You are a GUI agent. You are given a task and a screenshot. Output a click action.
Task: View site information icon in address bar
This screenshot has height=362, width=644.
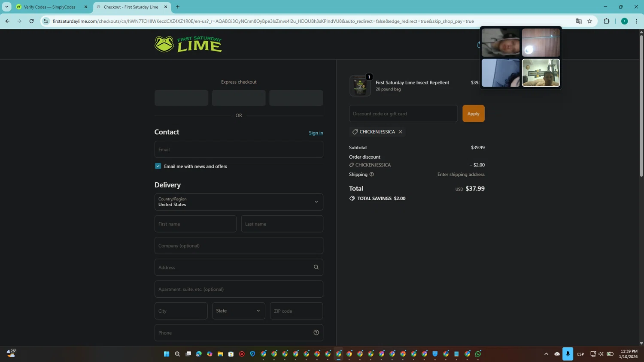click(x=46, y=21)
